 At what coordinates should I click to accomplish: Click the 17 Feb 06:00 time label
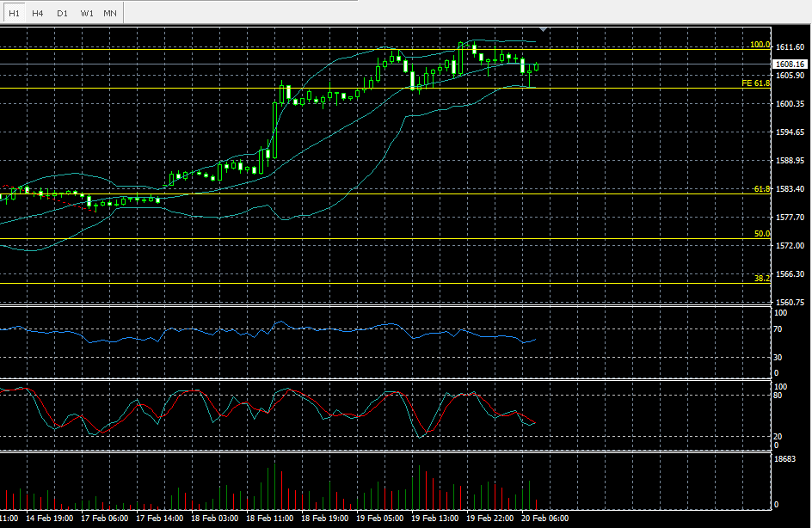104,519
